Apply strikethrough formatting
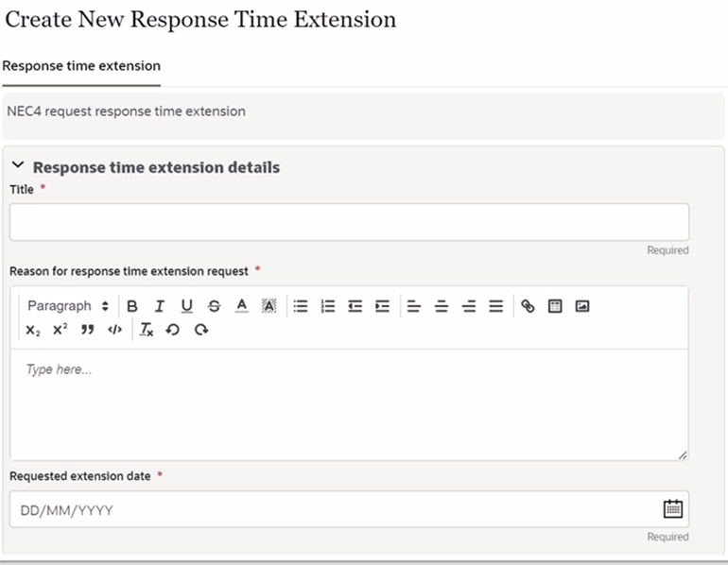 pyautogui.click(x=214, y=306)
